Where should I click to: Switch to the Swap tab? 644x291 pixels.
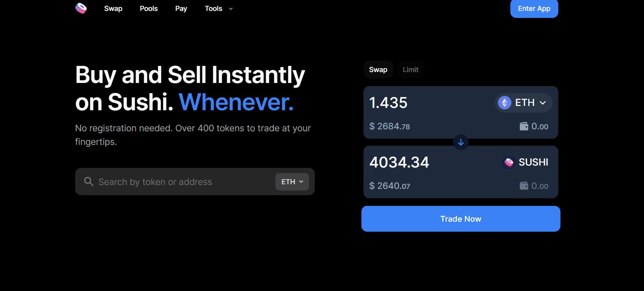point(378,70)
